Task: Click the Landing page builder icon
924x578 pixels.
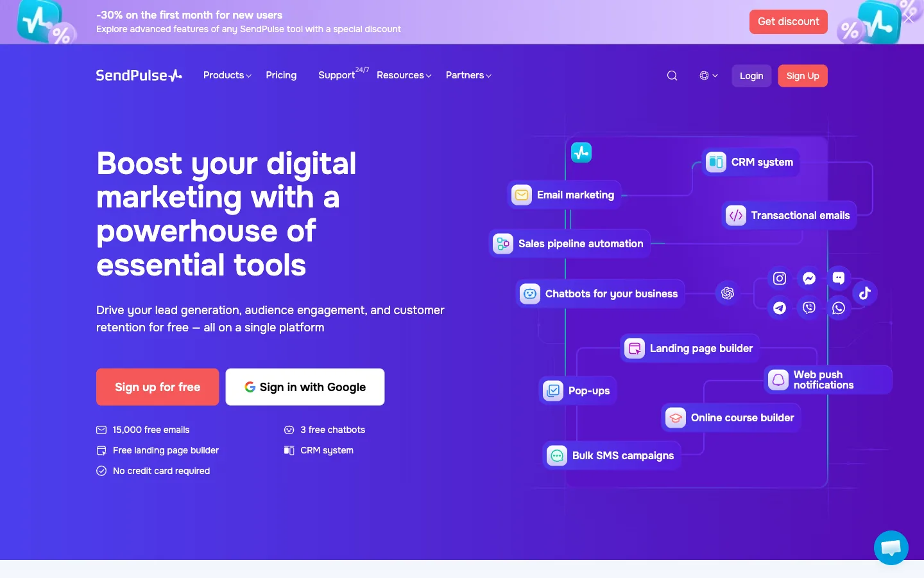Action: tap(635, 349)
